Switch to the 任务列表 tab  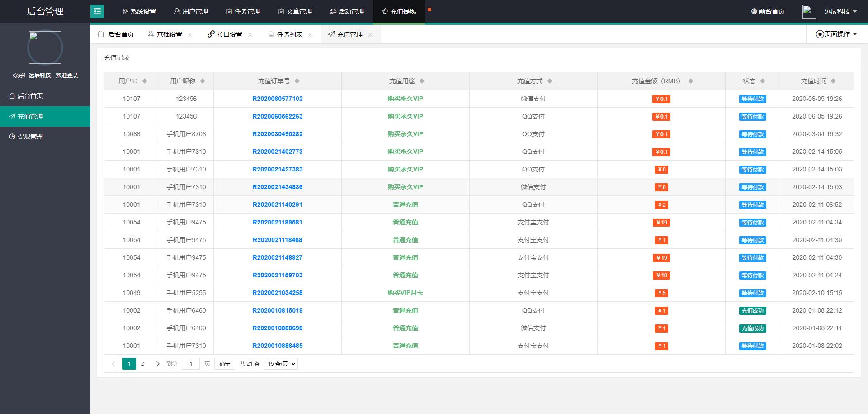click(285, 34)
